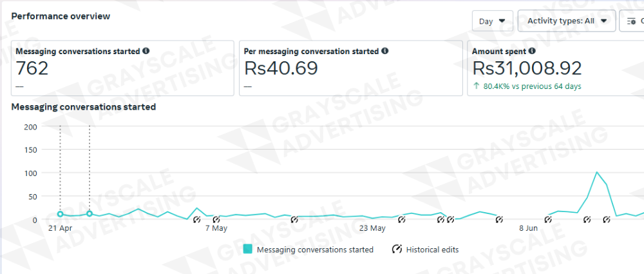Click the chart line peak near 100
644x274 pixels.
(x=597, y=172)
